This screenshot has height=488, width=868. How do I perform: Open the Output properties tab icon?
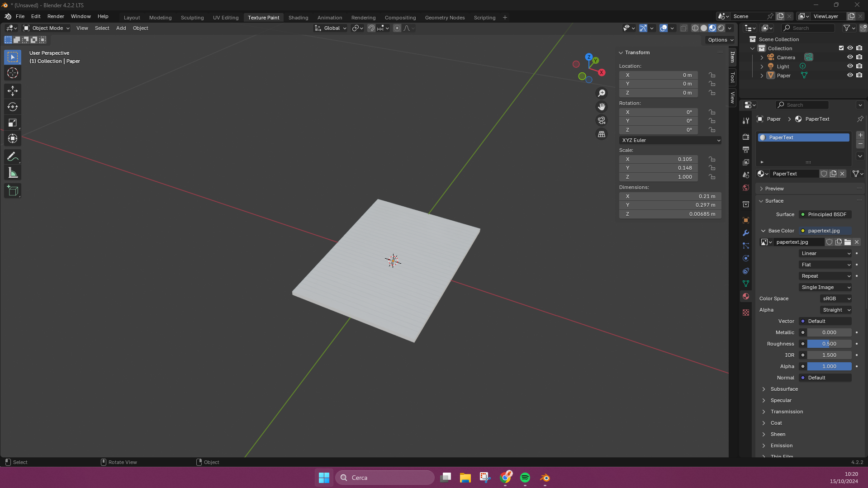point(746,149)
